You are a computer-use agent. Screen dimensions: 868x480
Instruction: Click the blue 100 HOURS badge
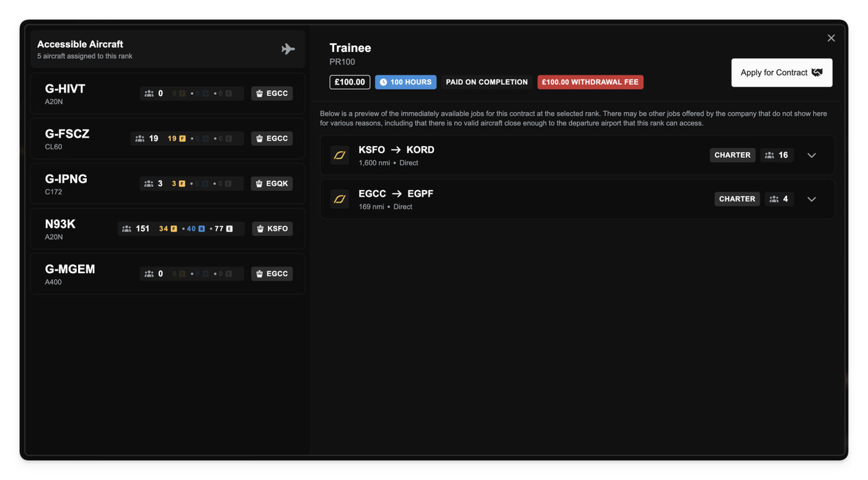click(x=405, y=82)
